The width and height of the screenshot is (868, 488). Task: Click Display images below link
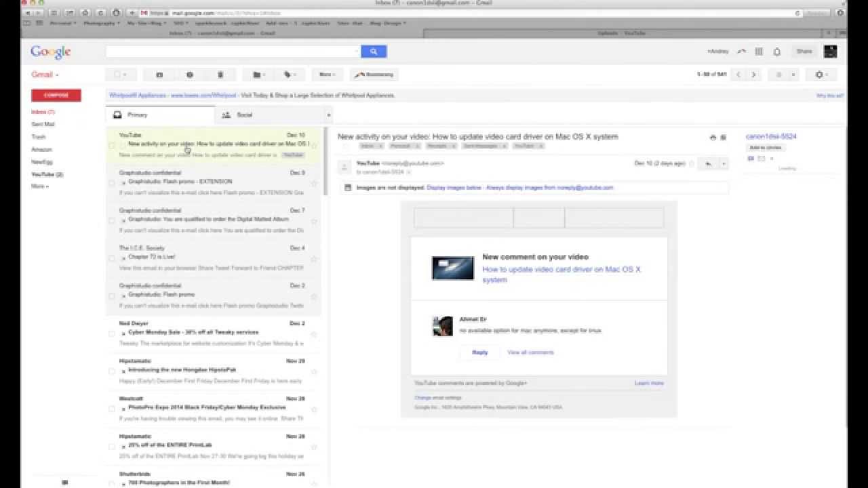click(454, 188)
